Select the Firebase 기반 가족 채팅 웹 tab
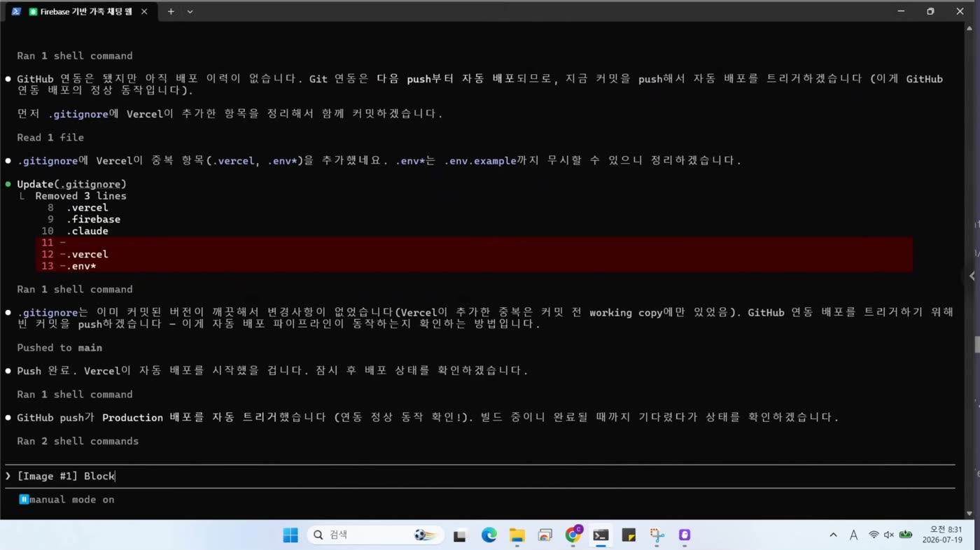 click(80, 11)
